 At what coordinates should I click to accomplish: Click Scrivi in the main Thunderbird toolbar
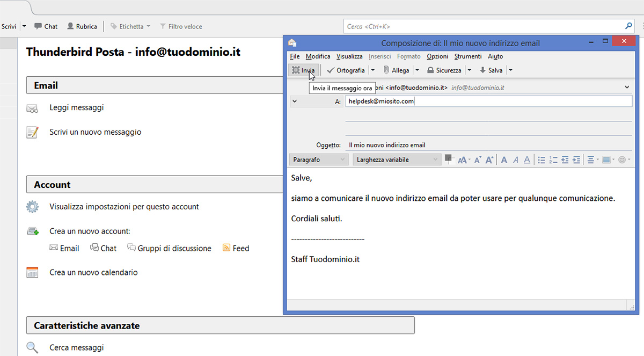[x=9, y=26]
